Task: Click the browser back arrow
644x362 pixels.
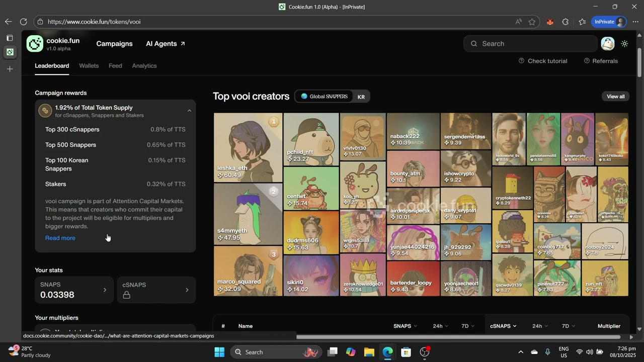Action: 8,22
